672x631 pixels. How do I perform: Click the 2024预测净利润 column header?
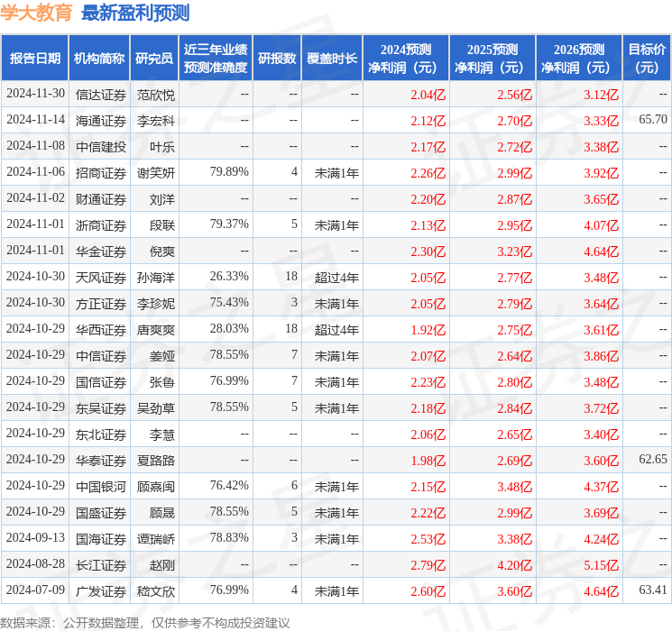[406, 59]
